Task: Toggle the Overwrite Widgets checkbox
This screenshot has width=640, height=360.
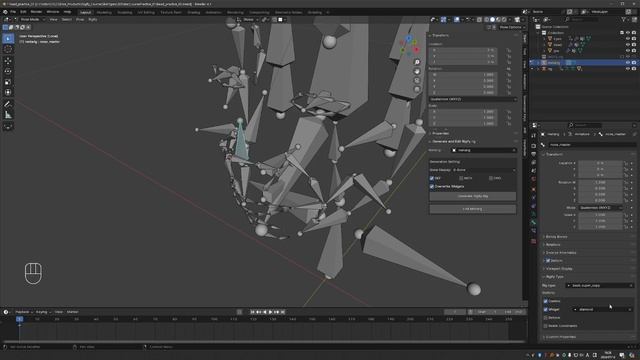Action: pyautogui.click(x=432, y=187)
